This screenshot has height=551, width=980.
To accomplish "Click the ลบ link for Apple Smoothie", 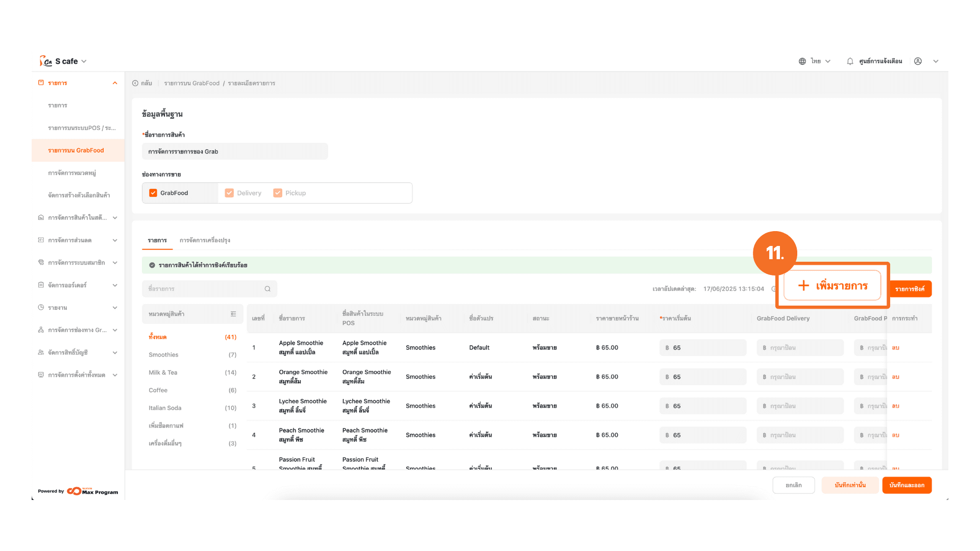I will [895, 348].
